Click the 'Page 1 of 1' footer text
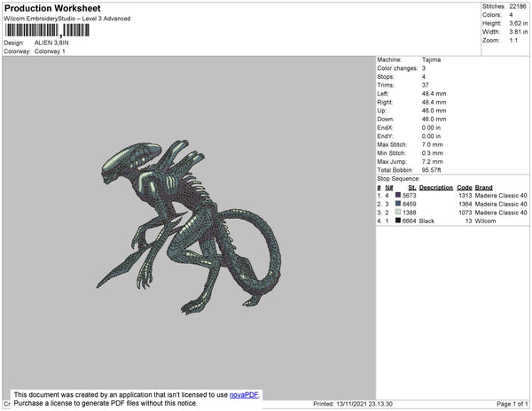The height and width of the screenshot is (411, 532). point(512,404)
